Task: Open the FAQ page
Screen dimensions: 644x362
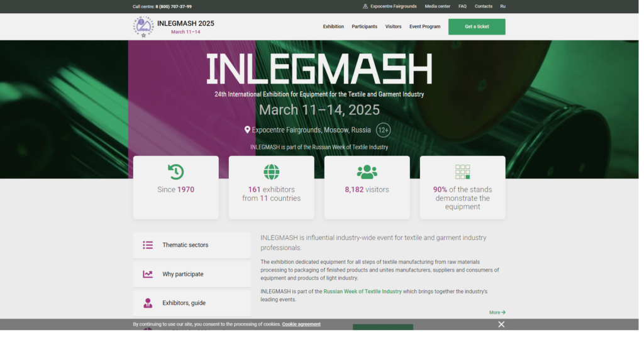Action: pyautogui.click(x=462, y=6)
